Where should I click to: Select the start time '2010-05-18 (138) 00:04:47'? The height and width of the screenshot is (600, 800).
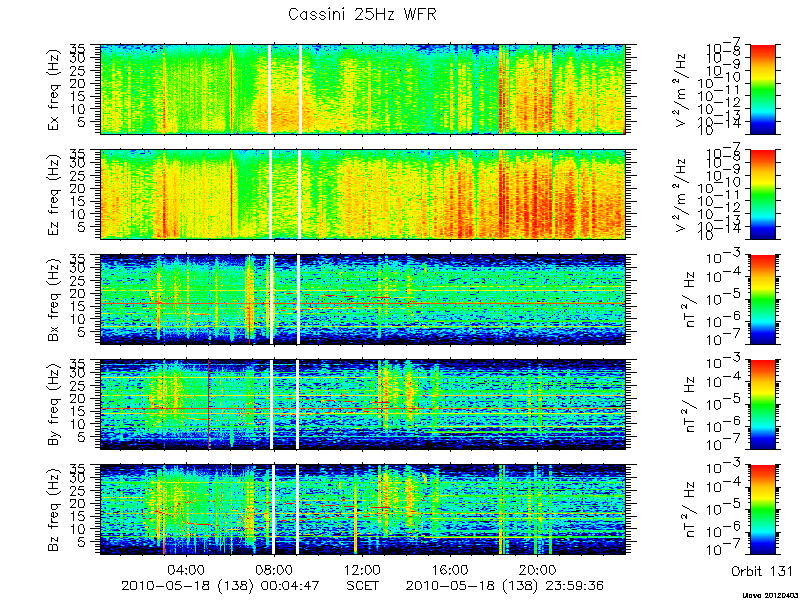[219, 585]
